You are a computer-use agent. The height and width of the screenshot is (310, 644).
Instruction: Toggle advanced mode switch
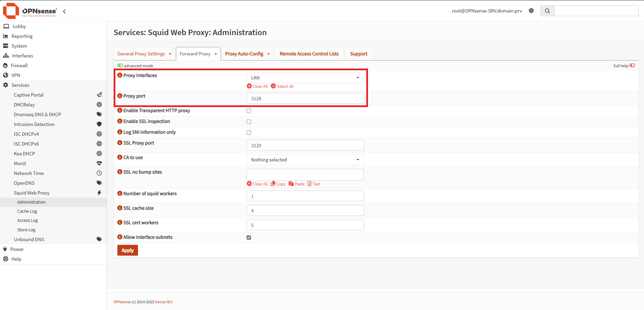[x=120, y=66]
